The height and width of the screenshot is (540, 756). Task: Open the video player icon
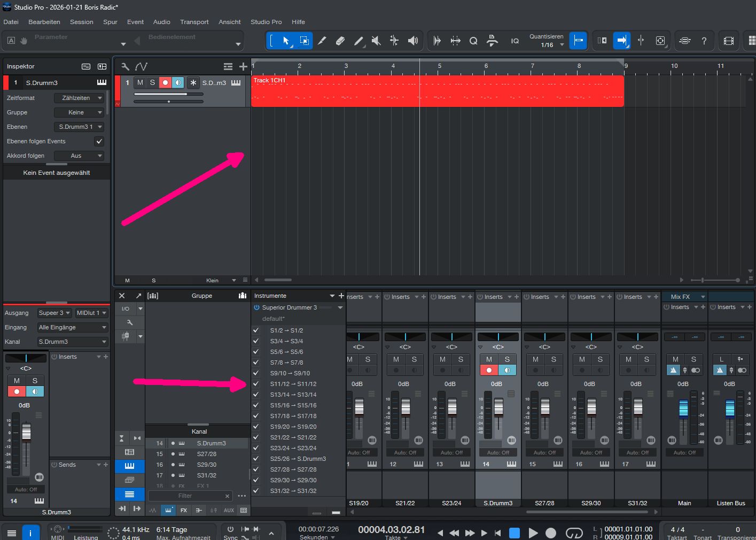(x=728, y=41)
